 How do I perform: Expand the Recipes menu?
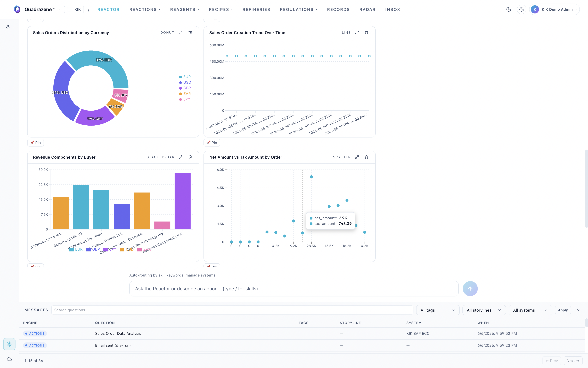[221, 10]
